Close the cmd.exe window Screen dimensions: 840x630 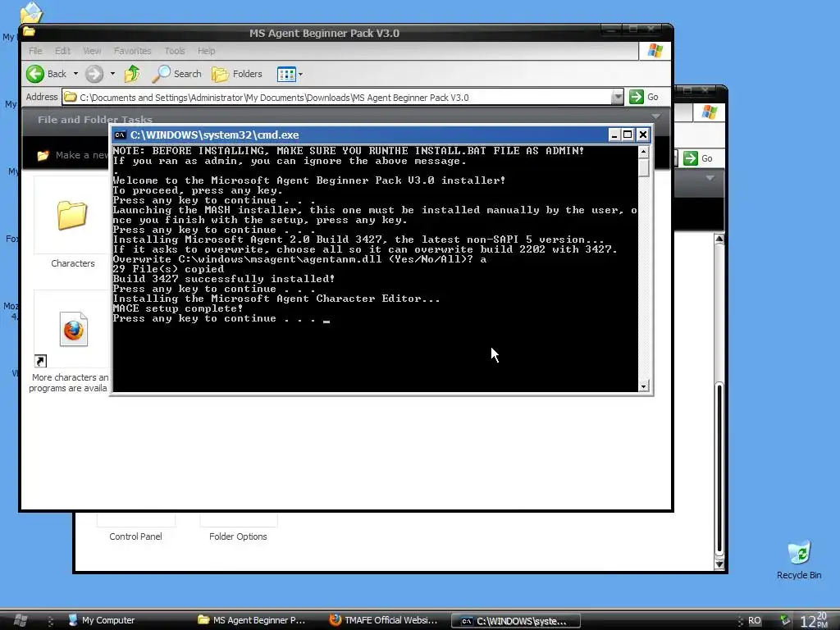(x=643, y=135)
